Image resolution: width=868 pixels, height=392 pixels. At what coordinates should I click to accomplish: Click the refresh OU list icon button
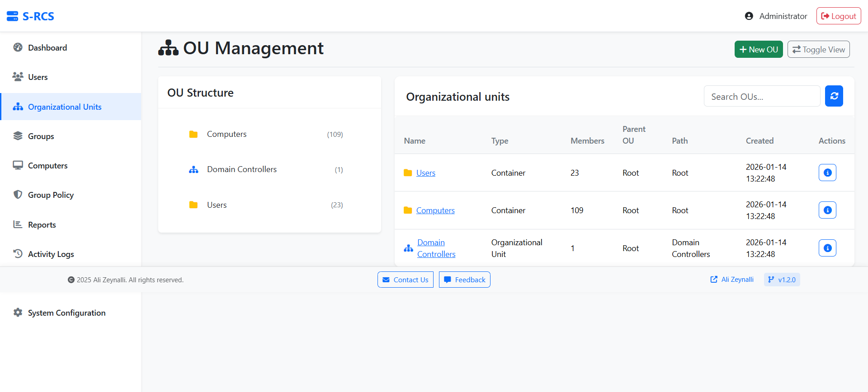(x=834, y=96)
